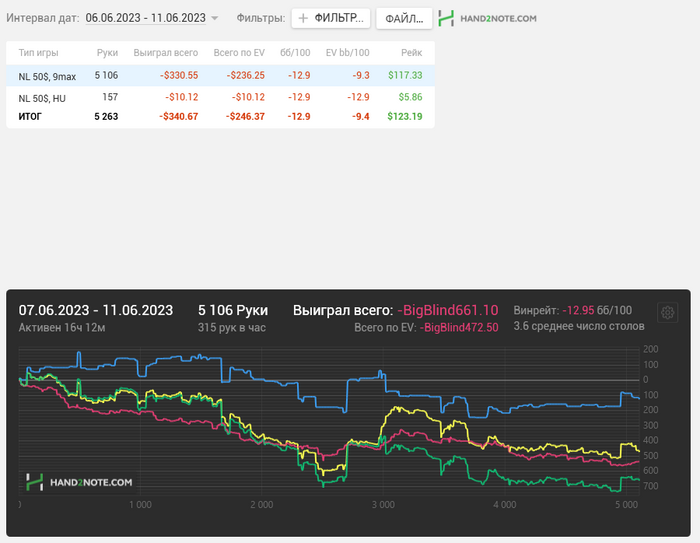Click the $5.86 rake value
Image resolution: width=700 pixels, height=543 pixels.
[410, 97]
